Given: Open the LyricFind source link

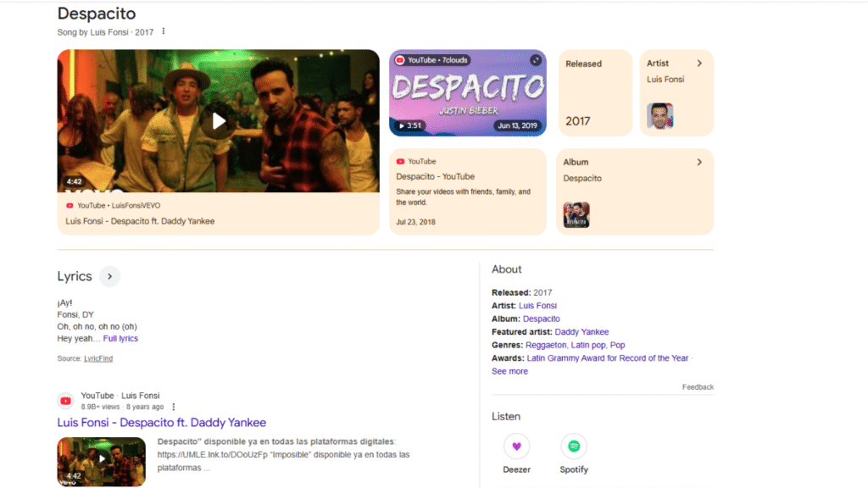Looking at the screenshot, I should (98, 358).
